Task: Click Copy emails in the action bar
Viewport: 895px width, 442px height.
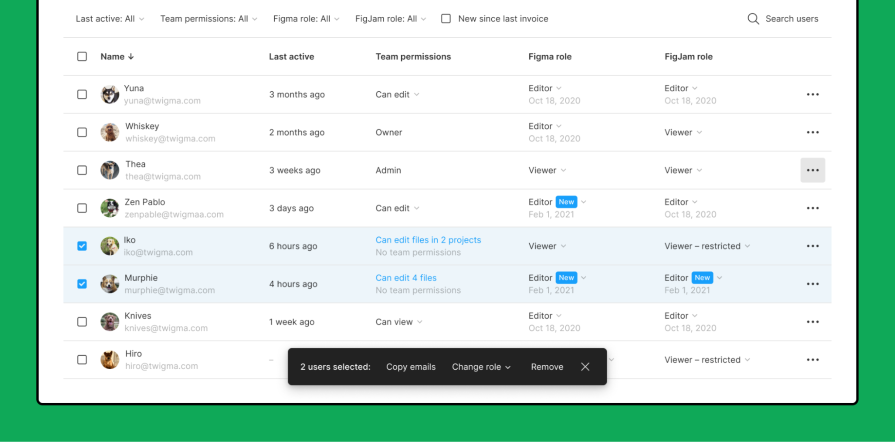Action: click(x=411, y=367)
